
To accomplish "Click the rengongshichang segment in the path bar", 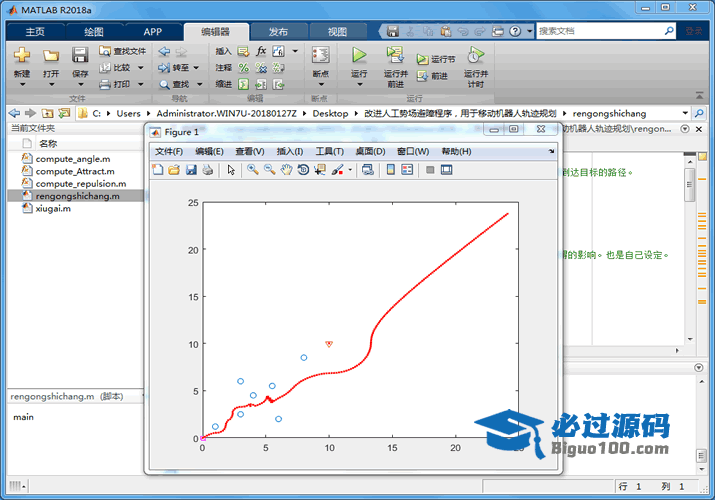I will tap(609, 113).
